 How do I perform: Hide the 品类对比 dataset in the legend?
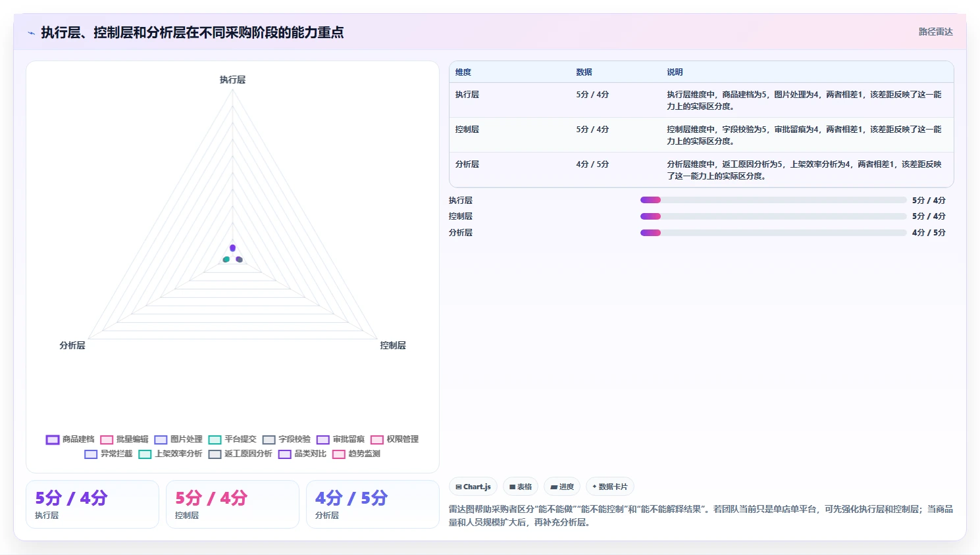tap(302, 454)
